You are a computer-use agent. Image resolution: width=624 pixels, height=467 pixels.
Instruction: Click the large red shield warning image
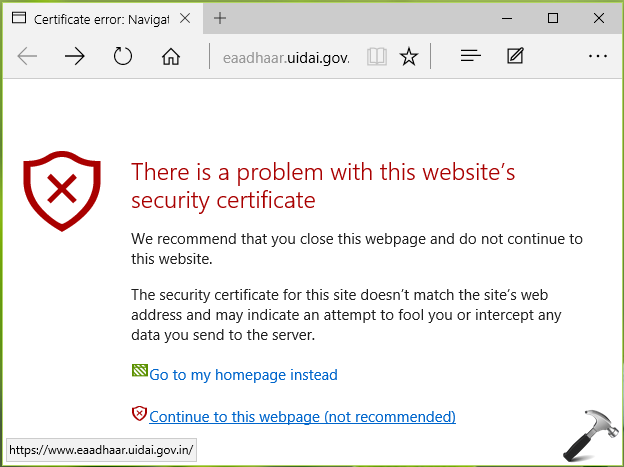tap(62, 191)
